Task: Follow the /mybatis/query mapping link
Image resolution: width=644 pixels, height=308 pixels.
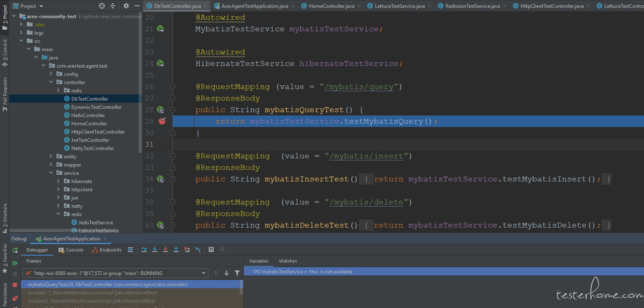Action: 359,87
